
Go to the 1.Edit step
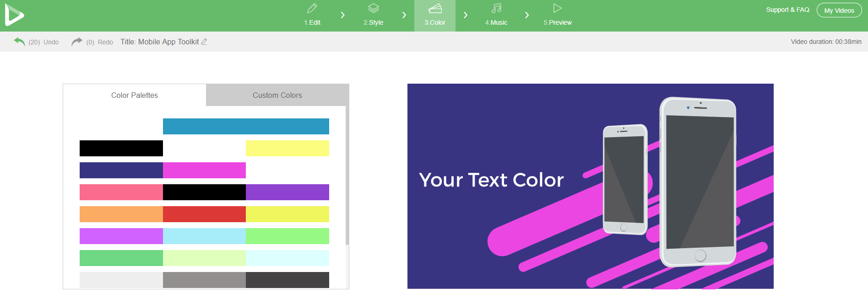[312, 15]
